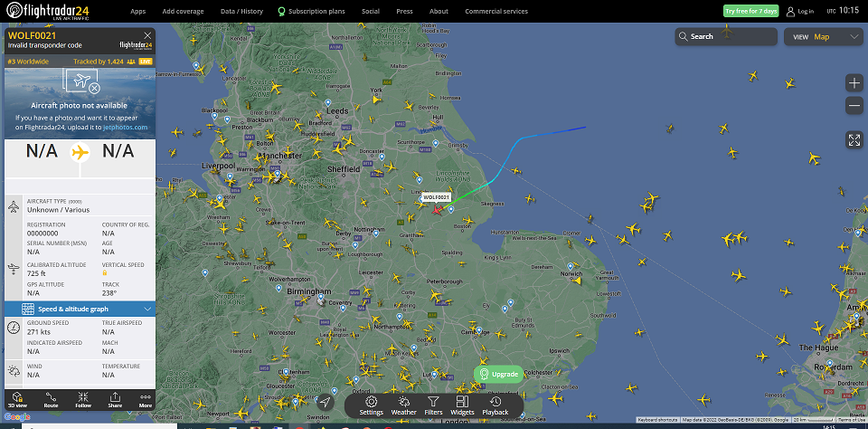Click in the Search flights field

click(726, 36)
